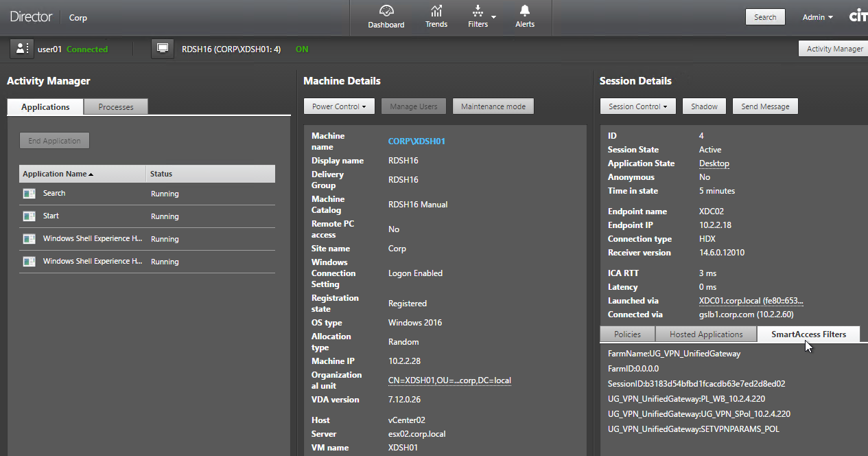The width and height of the screenshot is (868, 456).
Task: Click the Organizational unit CN=XDSH01 link
Action: tap(449, 380)
